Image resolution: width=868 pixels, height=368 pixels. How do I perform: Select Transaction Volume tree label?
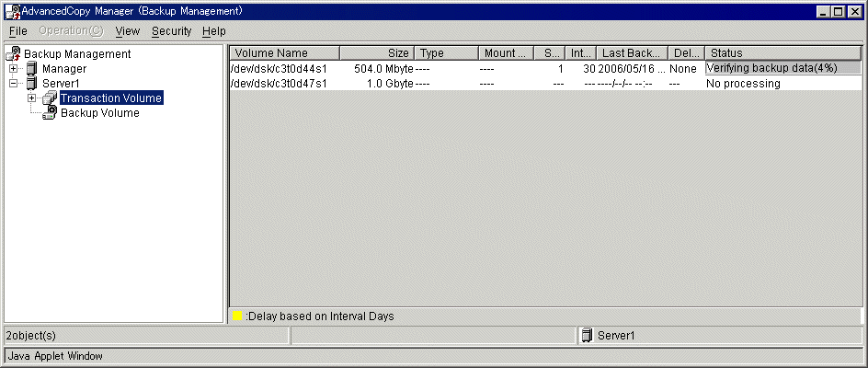pos(111,98)
